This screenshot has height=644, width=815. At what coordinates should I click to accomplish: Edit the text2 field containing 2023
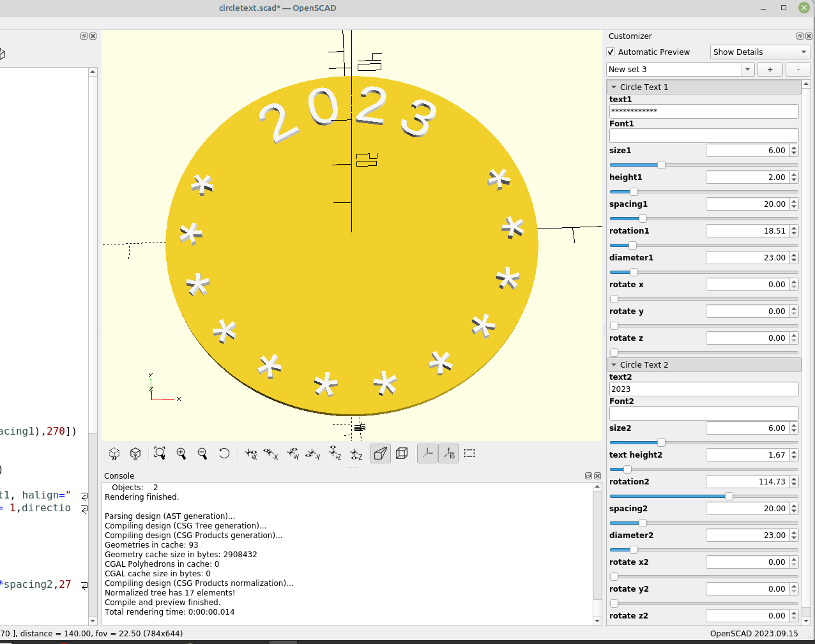point(703,389)
